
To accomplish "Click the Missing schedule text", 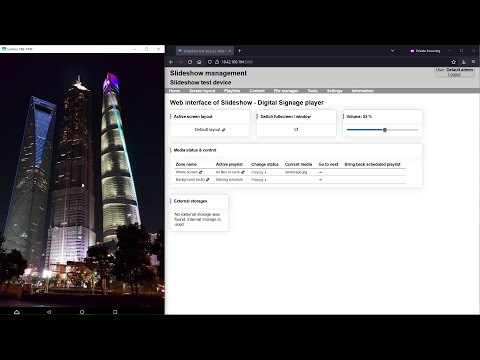I will [x=229, y=179].
